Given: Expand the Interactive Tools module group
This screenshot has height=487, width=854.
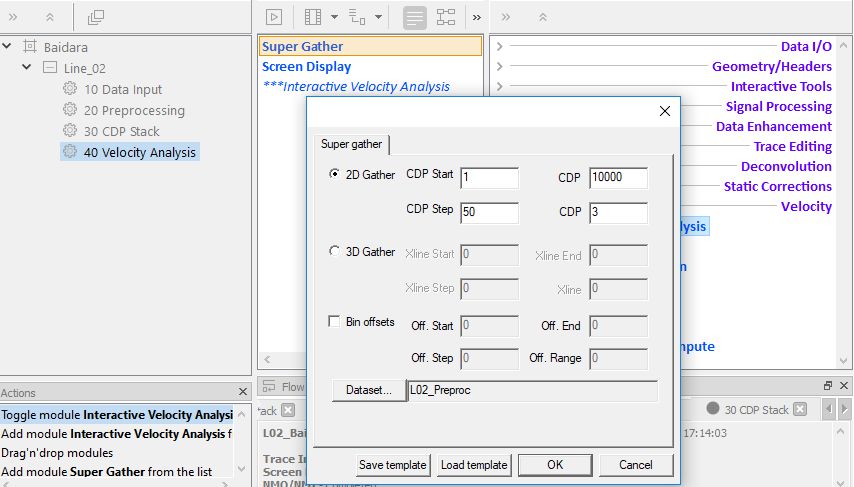Looking at the screenshot, I should (499, 86).
